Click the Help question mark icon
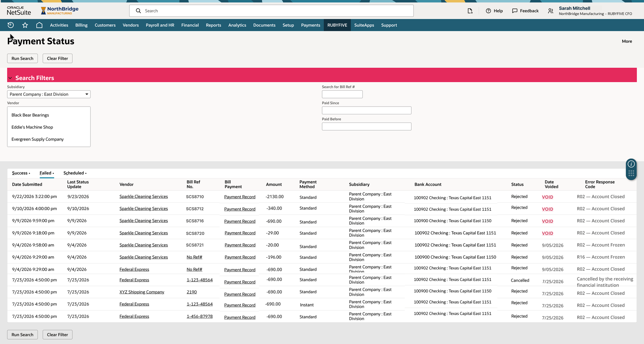The height and width of the screenshot is (344, 644). (488, 11)
